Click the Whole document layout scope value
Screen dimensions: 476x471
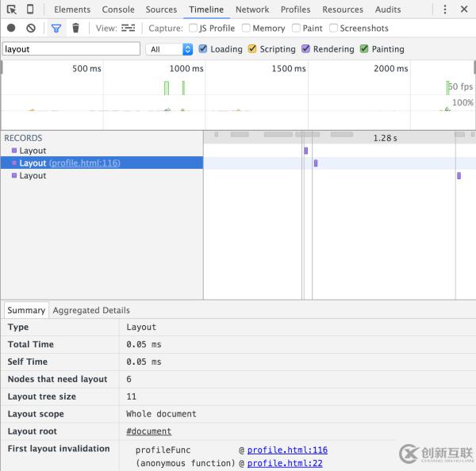click(161, 414)
